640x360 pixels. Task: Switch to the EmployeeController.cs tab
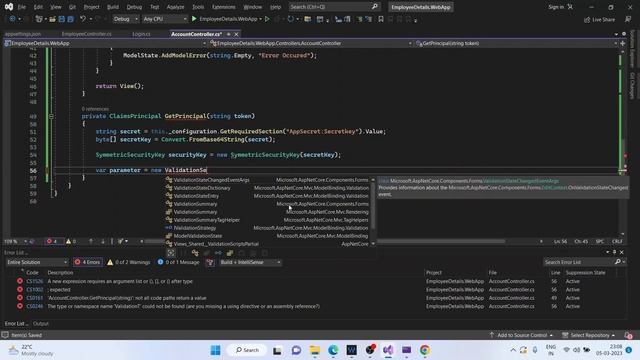pyautogui.click(x=87, y=34)
